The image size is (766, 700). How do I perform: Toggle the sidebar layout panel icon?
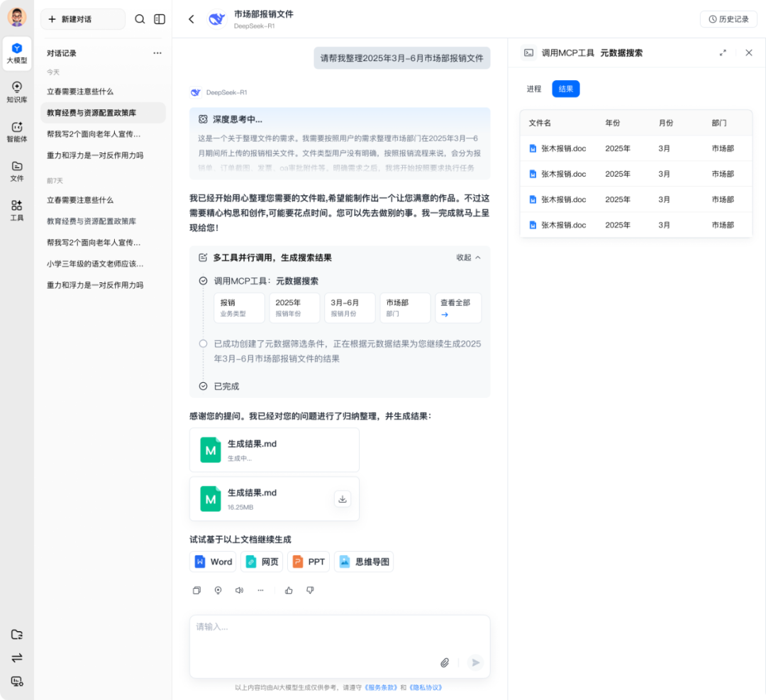(160, 19)
